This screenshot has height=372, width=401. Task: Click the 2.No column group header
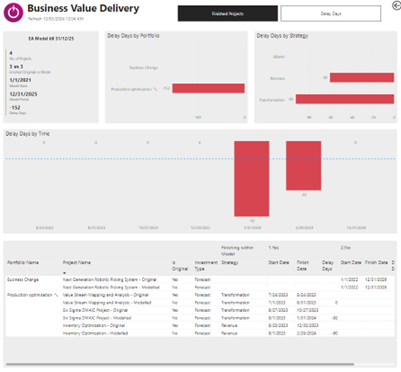(x=346, y=248)
